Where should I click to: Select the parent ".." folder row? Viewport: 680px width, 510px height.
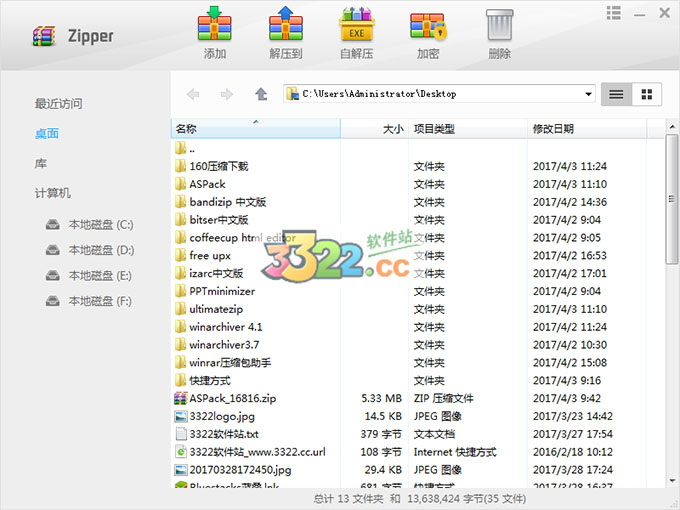pos(417,149)
